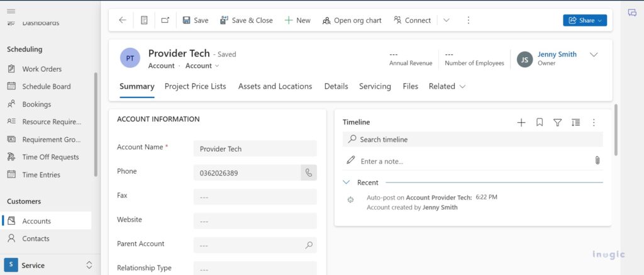Open the form selector icon in command bar
This screenshot has height=275, width=644.
point(144,20)
